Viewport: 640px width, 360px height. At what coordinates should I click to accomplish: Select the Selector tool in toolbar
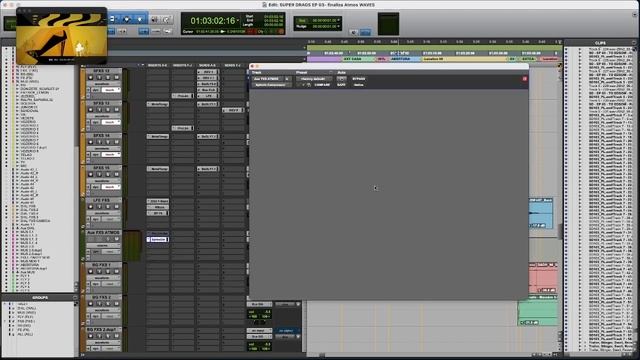127,19
